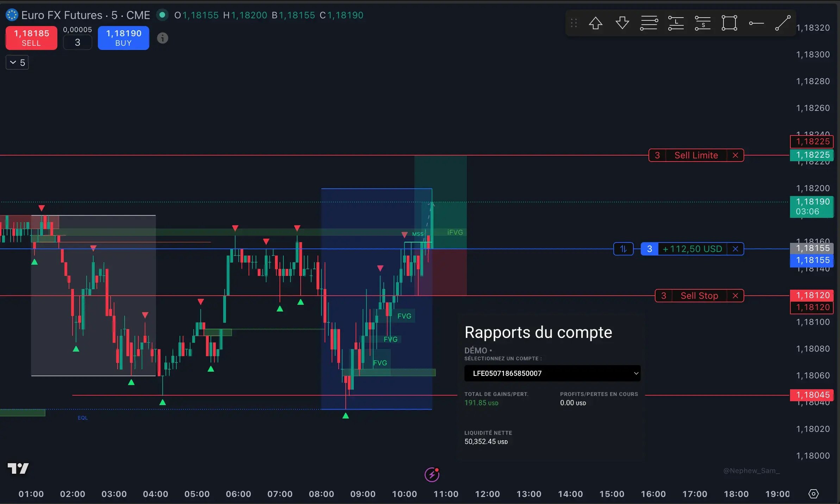The width and height of the screenshot is (840, 504).
Task: Click the info icon beside the Buy button
Action: (x=163, y=38)
